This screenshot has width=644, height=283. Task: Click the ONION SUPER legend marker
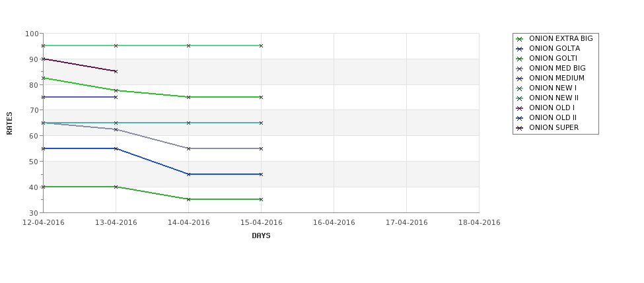[x=520, y=128]
